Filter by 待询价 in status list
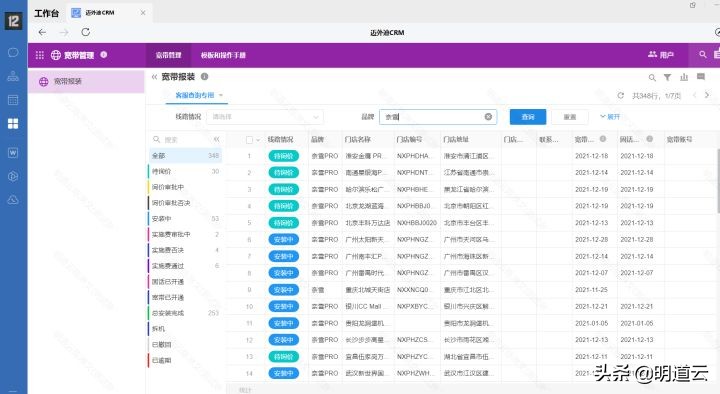Viewport: 720px width, 394px height. [x=186, y=171]
